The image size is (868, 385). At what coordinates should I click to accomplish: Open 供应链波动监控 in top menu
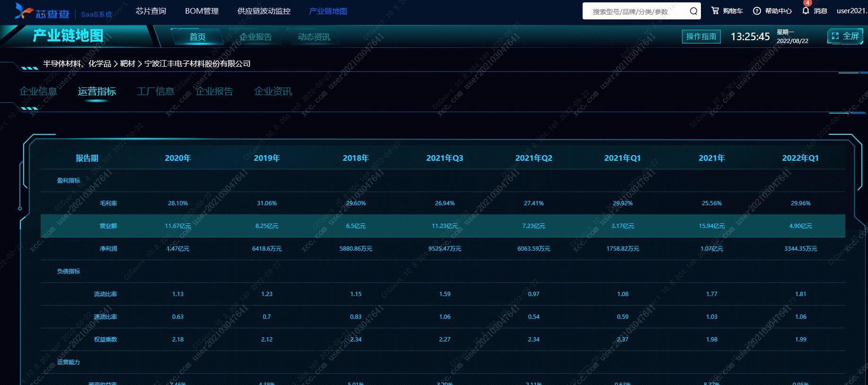[264, 11]
